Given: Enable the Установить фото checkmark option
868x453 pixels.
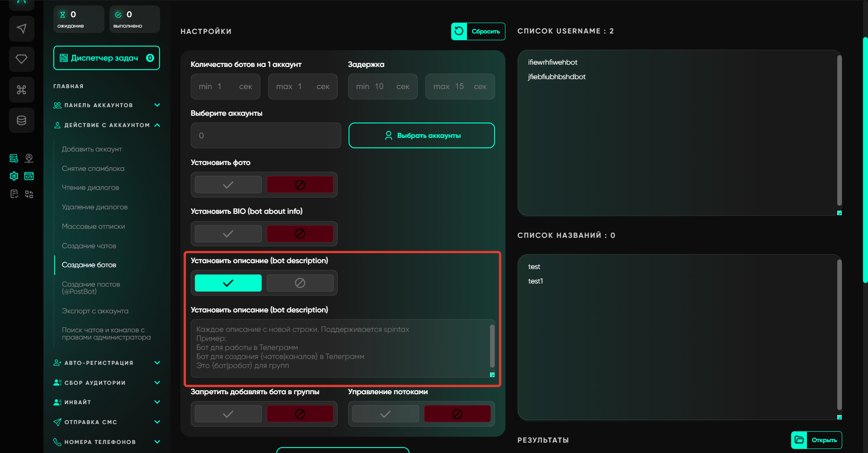Looking at the screenshot, I should (228, 184).
